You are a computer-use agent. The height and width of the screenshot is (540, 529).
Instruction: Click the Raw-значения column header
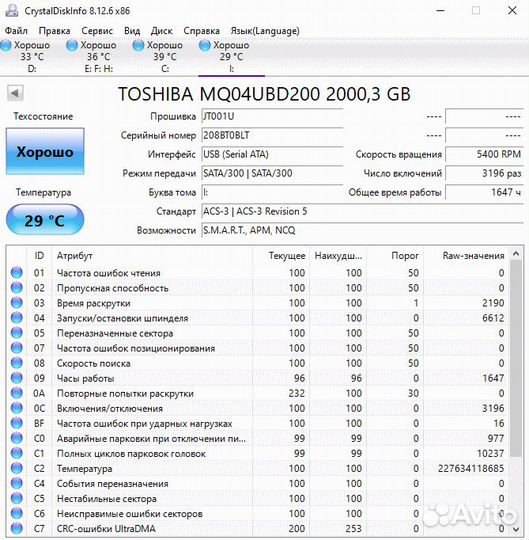(x=466, y=256)
